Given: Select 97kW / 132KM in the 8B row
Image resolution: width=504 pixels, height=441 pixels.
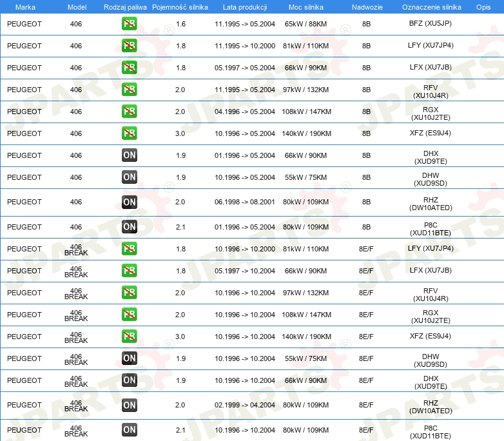Looking at the screenshot, I should point(305,90).
